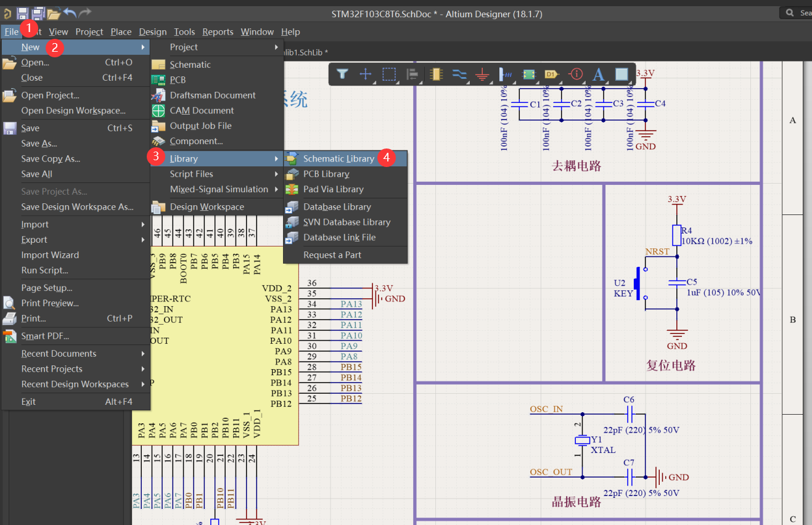Select the Place Part component icon
Image resolution: width=812 pixels, height=525 pixels.
click(437, 75)
